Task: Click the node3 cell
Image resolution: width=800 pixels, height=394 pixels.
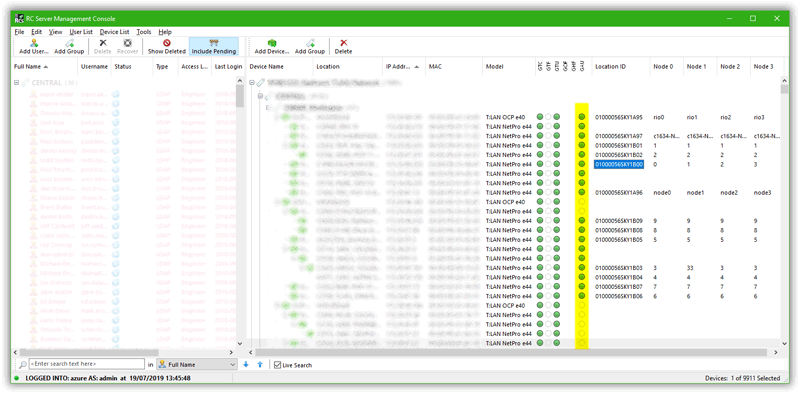Action: [x=762, y=192]
